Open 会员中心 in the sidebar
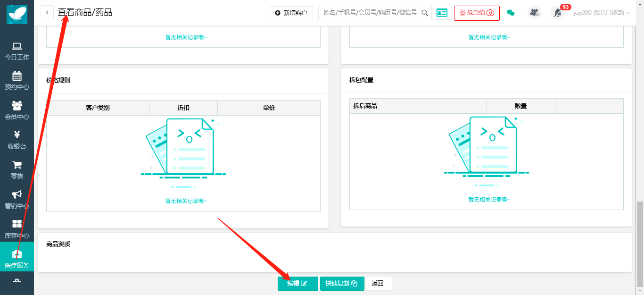 (x=17, y=110)
